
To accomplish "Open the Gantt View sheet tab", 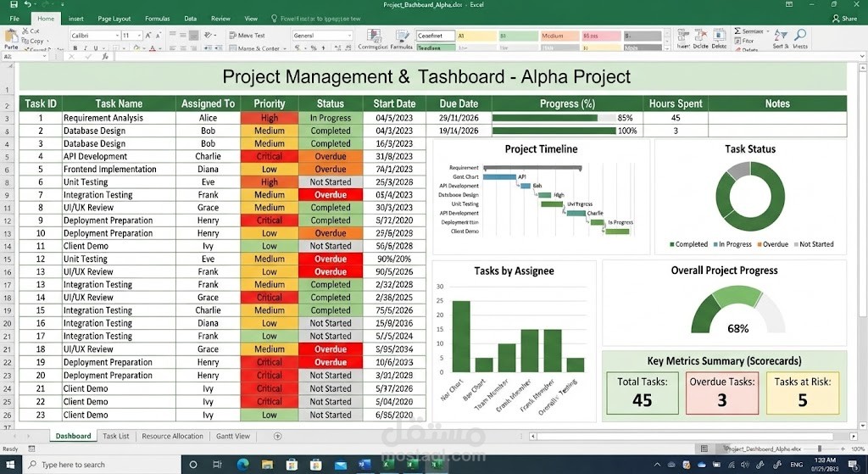I will [x=233, y=437].
